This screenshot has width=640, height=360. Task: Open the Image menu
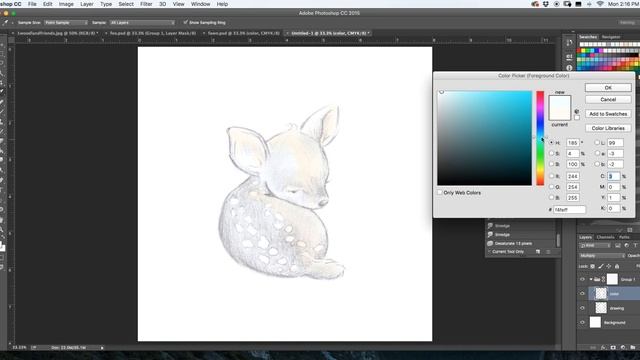[66, 4]
